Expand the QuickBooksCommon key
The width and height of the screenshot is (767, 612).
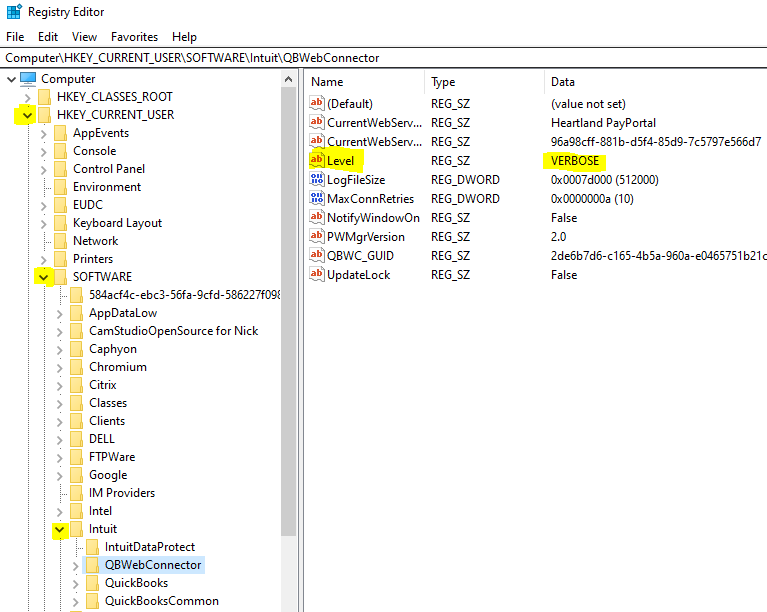[x=75, y=602]
